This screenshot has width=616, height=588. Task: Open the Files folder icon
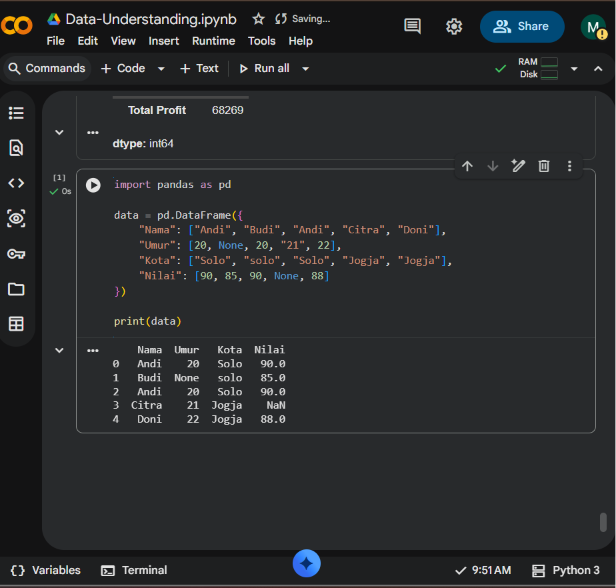(x=16, y=289)
